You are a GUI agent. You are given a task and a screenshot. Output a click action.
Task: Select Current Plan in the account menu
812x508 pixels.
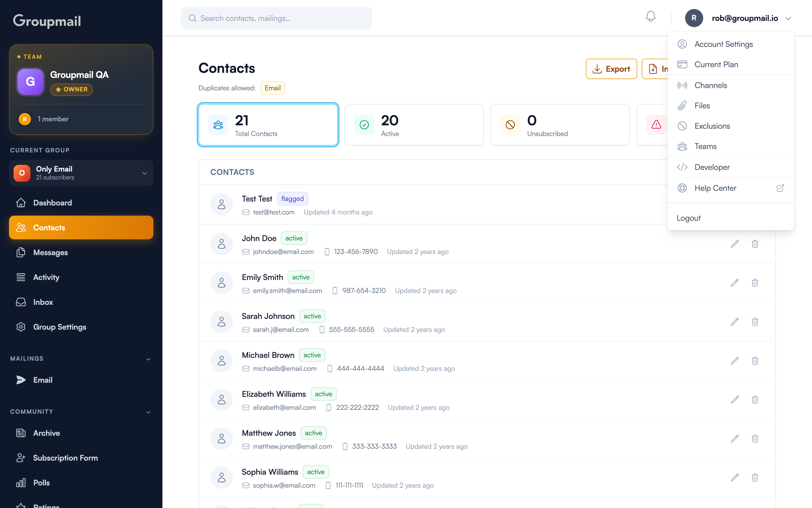click(731, 65)
